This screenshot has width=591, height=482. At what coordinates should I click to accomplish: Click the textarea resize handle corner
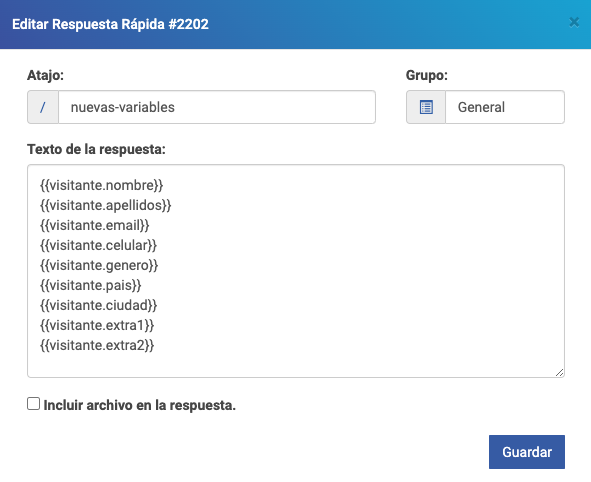pos(559,372)
